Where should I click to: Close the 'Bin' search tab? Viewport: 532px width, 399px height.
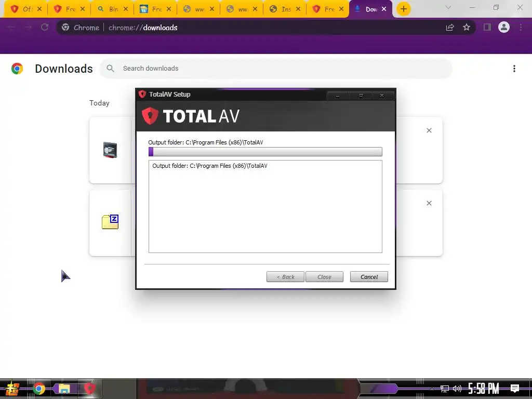[x=126, y=9]
